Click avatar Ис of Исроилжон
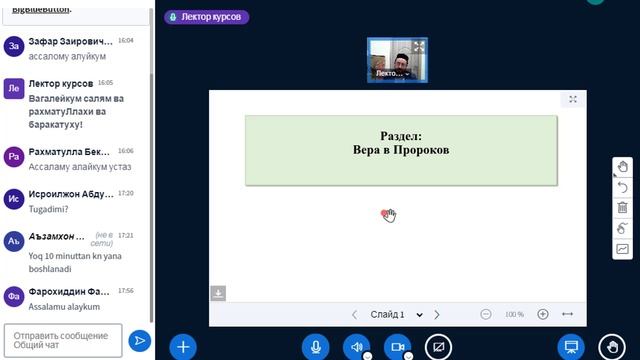The height and width of the screenshot is (360, 640). [x=14, y=199]
